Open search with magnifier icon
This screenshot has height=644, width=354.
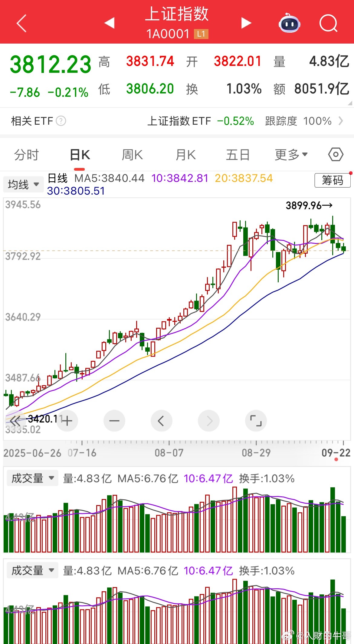pyautogui.click(x=329, y=23)
